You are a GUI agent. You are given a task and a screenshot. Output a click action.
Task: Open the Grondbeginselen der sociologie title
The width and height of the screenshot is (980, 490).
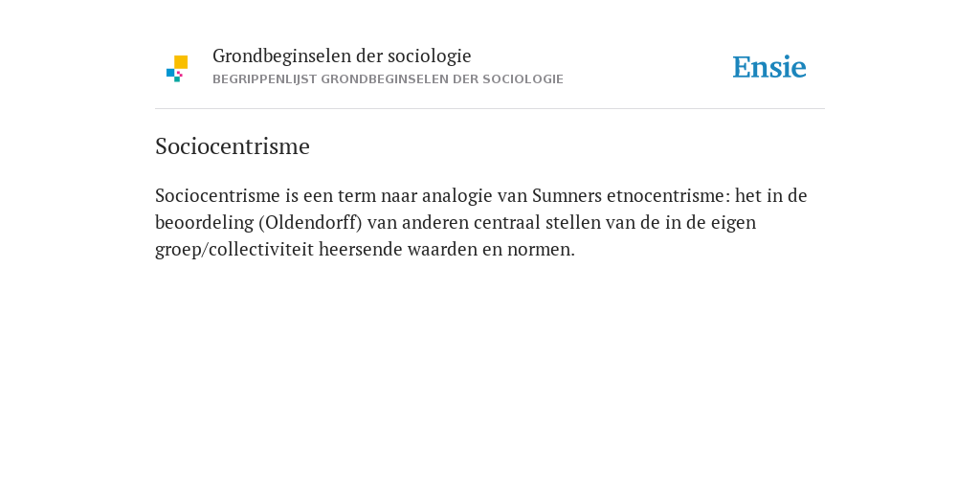tap(342, 56)
